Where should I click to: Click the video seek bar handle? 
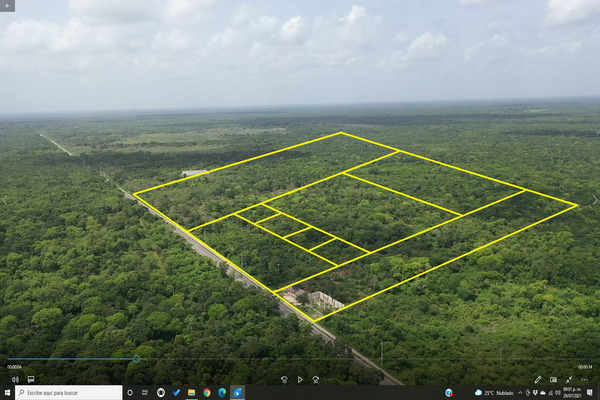coord(137,358)
